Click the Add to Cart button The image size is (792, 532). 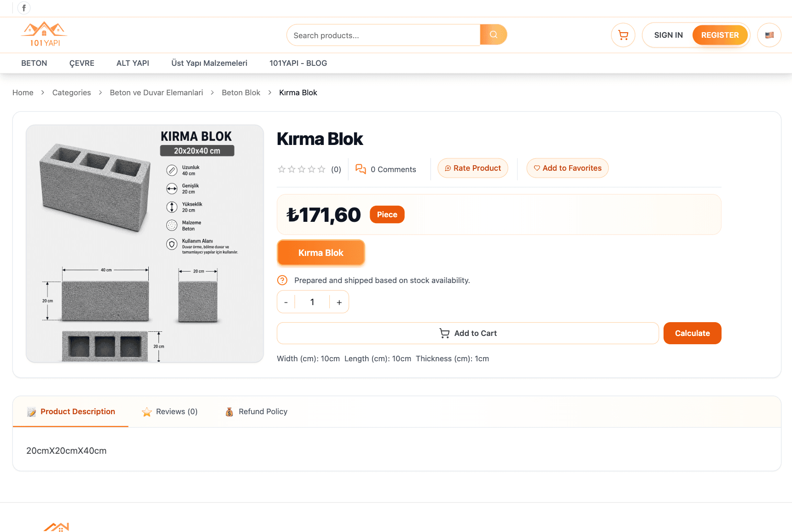click(x=468, y=333)
